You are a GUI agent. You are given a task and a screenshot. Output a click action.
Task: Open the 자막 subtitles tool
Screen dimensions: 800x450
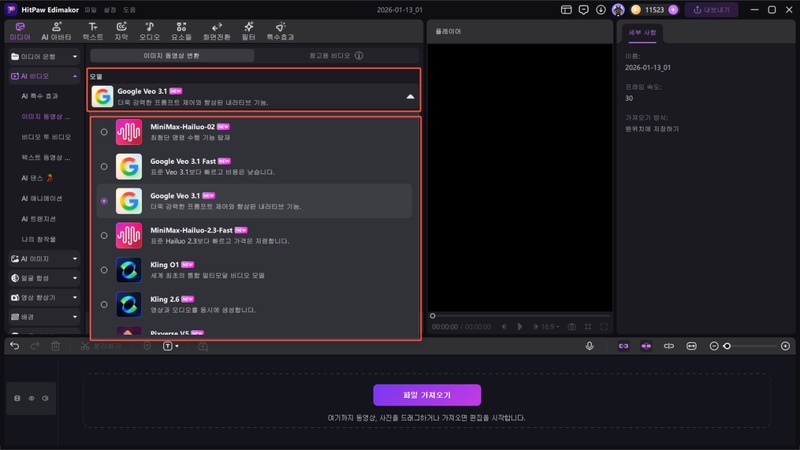pos(121,31)
